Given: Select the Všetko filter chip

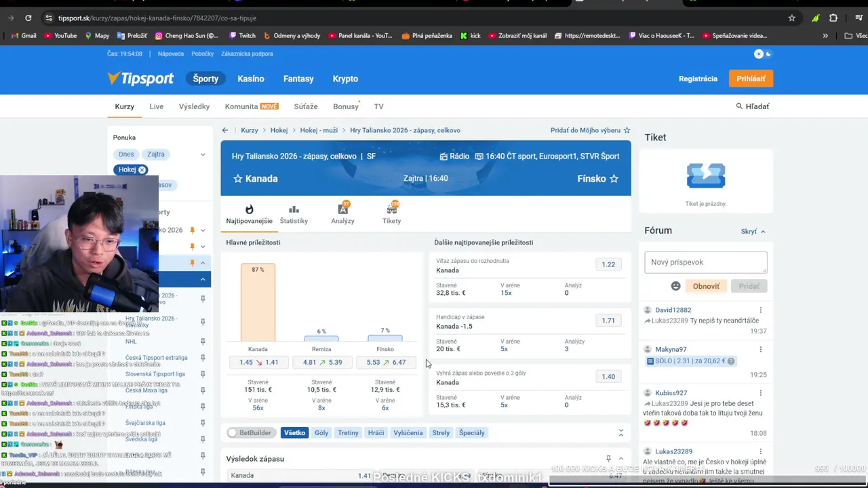Looking at the screenshot, I should [294, 432].
